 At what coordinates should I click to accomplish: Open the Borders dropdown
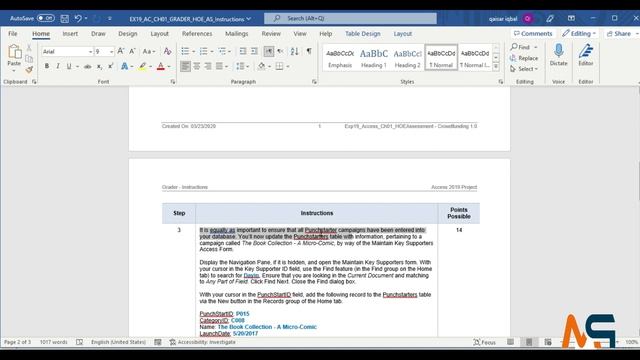click(287, 66)
